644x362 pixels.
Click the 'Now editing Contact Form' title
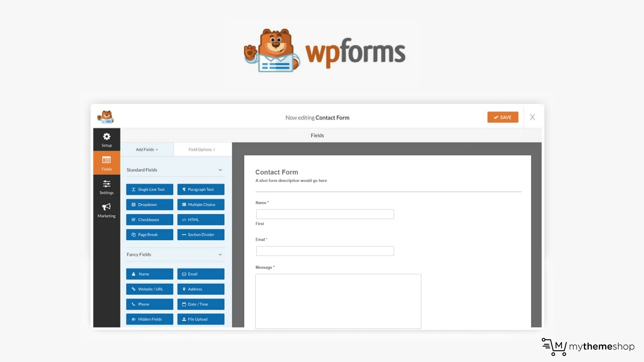coord(317,118)
